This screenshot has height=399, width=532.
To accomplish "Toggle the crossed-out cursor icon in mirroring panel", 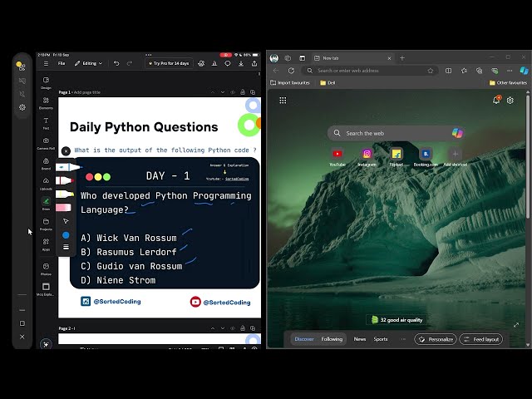I will [22, 94].
